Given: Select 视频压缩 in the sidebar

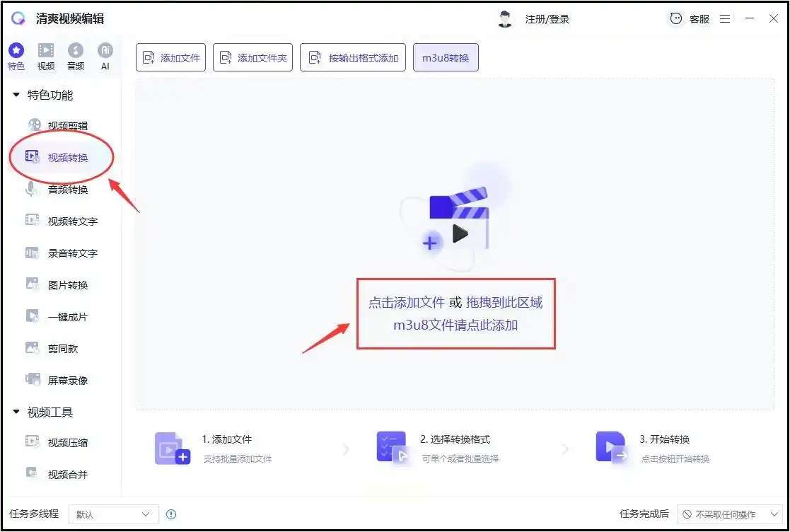Looking at the screenshot, I should click(68, 443).
